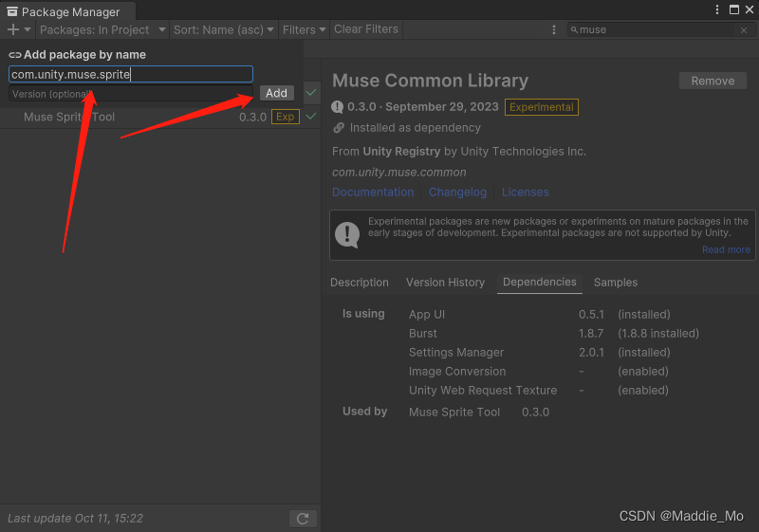
Task: Click the Unity Web Request Texture dependency
Action: 483,391
